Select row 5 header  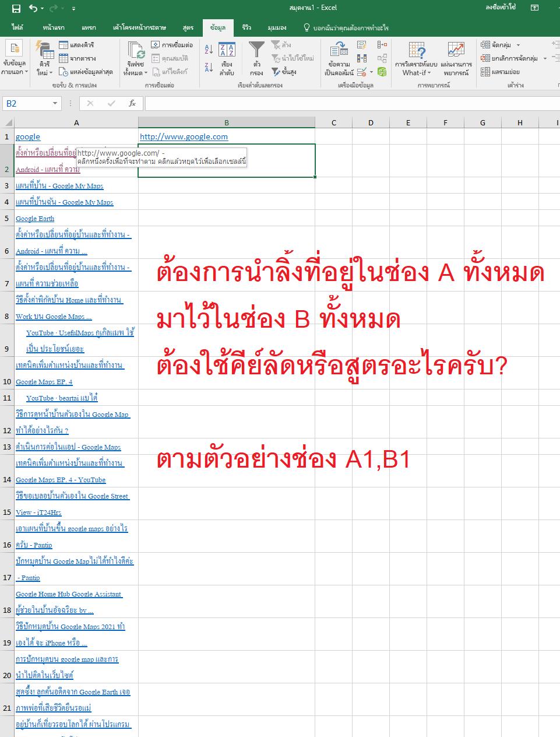[x=7, y=218]
